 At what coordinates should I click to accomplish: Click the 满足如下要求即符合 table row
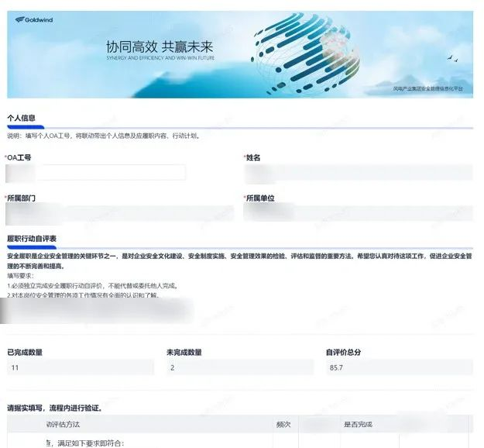click(93, 443)
